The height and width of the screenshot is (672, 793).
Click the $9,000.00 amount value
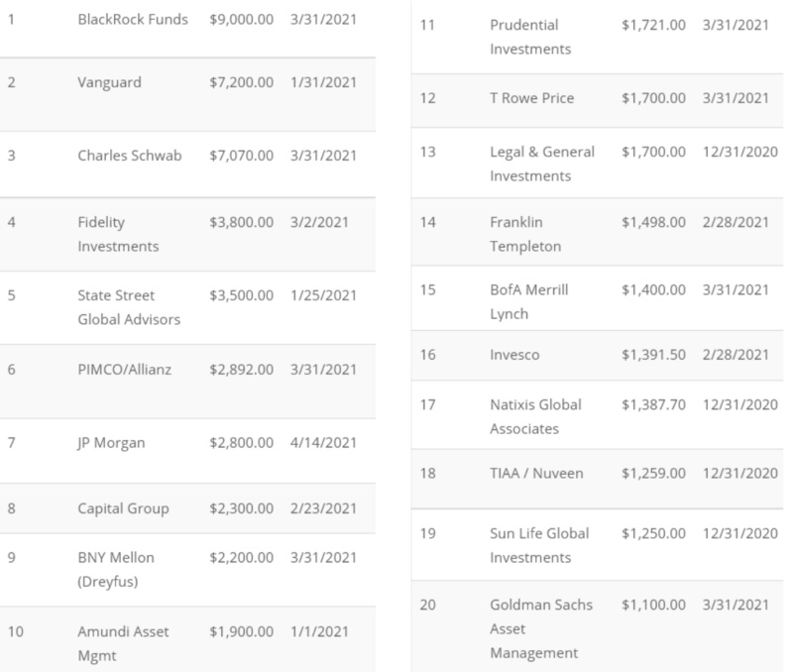pos(242,20)
